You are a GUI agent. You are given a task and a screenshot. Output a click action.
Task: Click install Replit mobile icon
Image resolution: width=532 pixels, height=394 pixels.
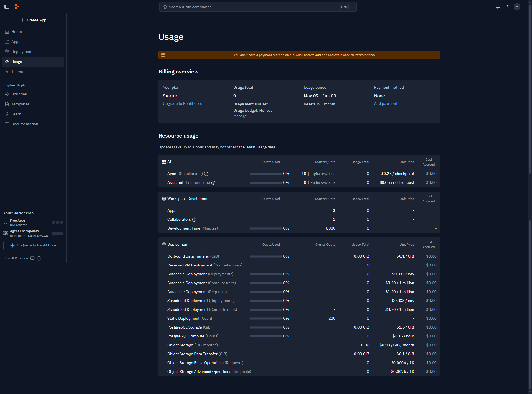39,258
